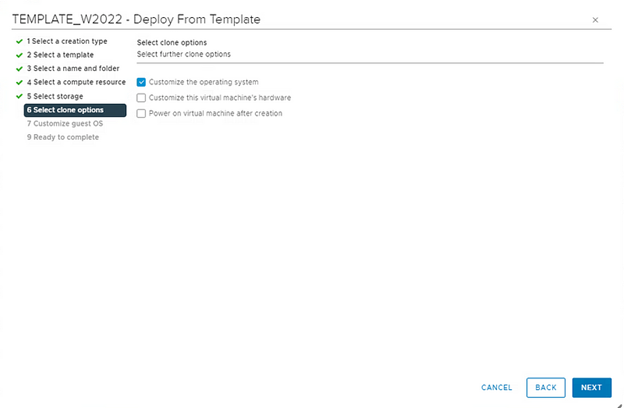Click the green checkmark beside Select a creation type

[19, 41]
